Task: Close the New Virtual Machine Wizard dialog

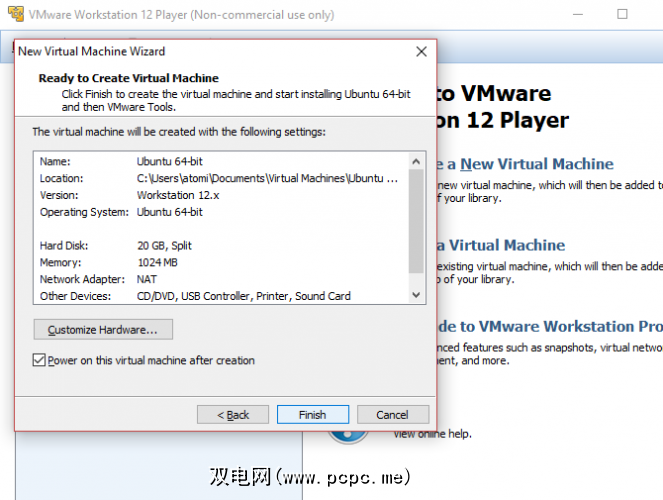Action: click(x=421, y=52)
